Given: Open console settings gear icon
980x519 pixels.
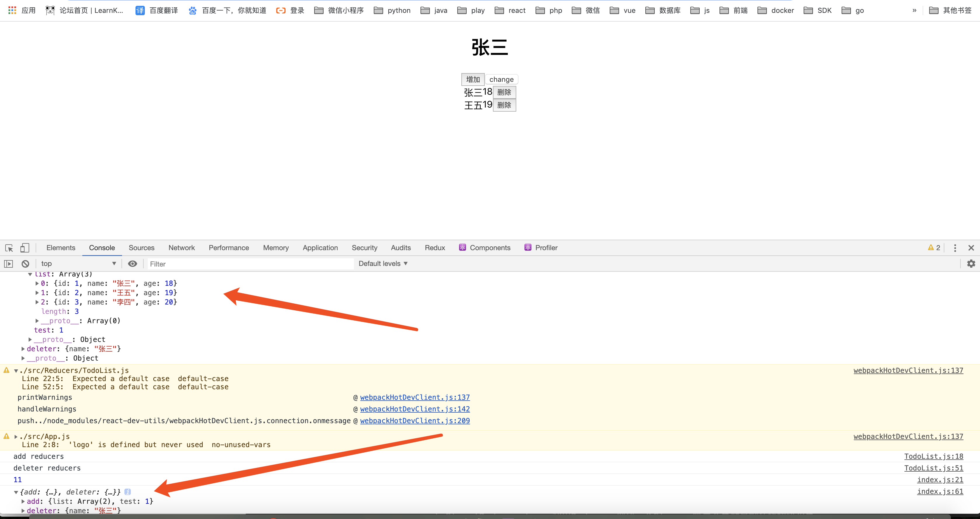Looking at the screenshot, I should pyautogui.click(x=971, y=264).
